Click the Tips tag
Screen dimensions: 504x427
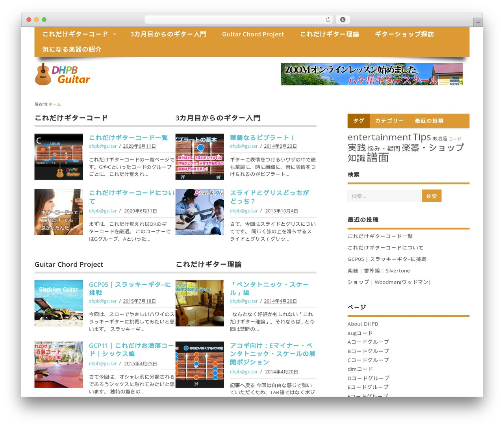tap(422, 137)
